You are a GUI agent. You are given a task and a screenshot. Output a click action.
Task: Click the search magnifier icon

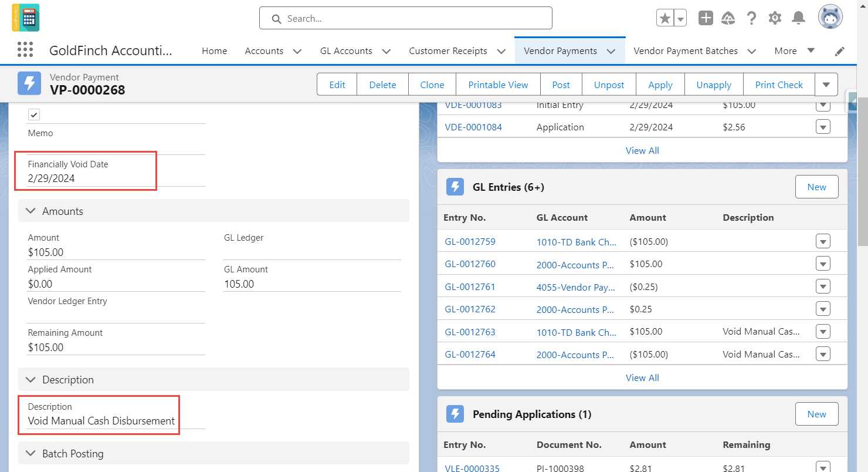click(277, 19)
